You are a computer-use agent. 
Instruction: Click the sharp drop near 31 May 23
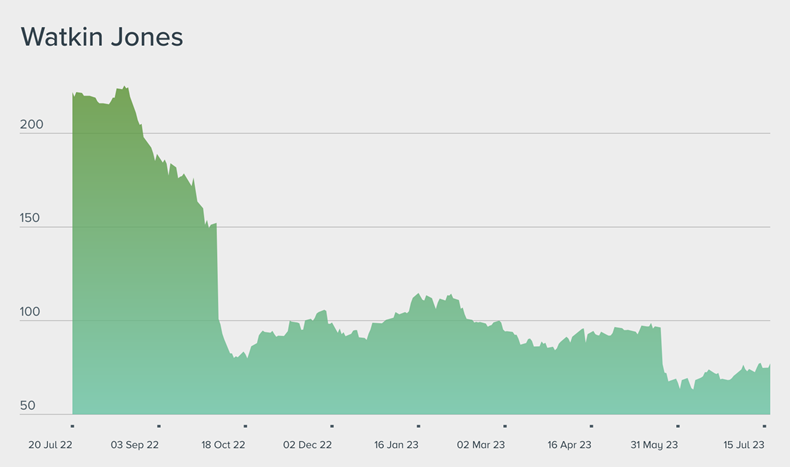pyautogui.click(x=662, y=352)
